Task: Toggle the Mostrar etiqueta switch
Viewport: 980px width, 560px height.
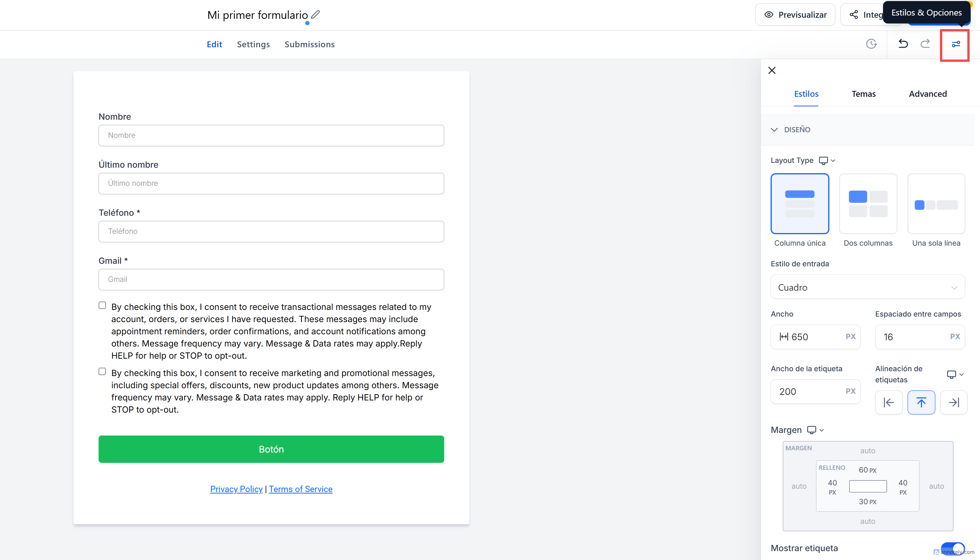Action: (x=952, y=548)
